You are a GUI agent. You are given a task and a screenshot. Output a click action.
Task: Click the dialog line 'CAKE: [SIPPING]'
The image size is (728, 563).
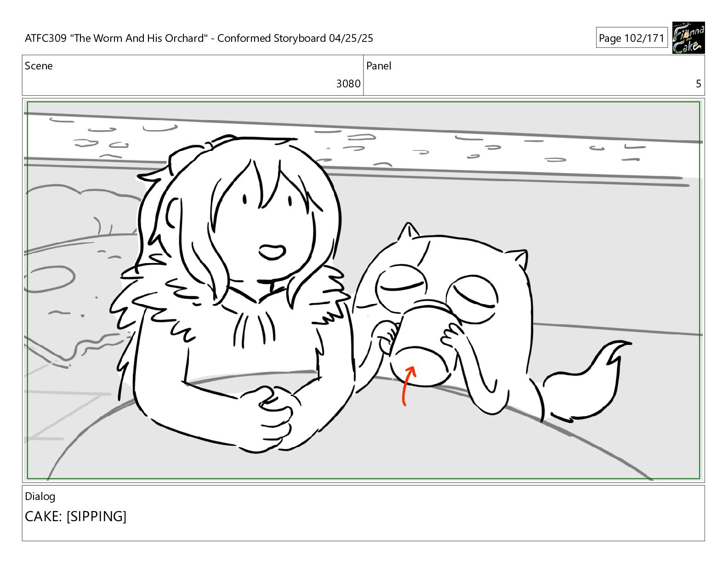75,517
